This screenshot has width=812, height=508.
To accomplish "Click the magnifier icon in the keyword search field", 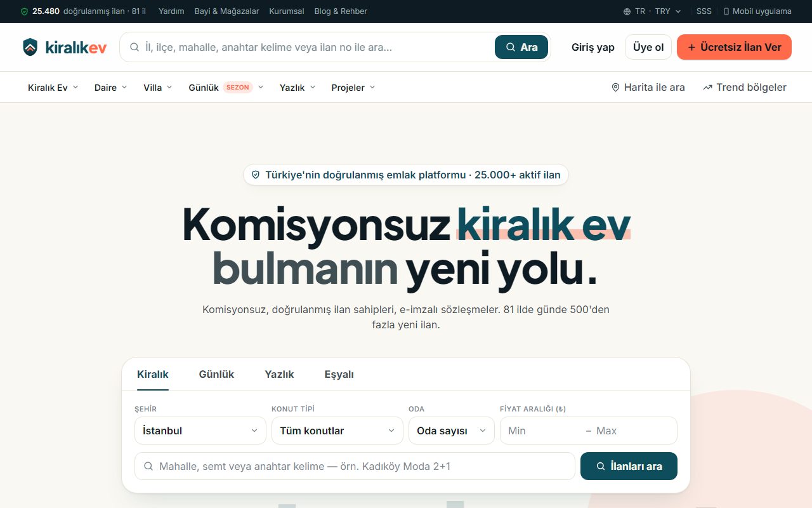I will [148, 466].
